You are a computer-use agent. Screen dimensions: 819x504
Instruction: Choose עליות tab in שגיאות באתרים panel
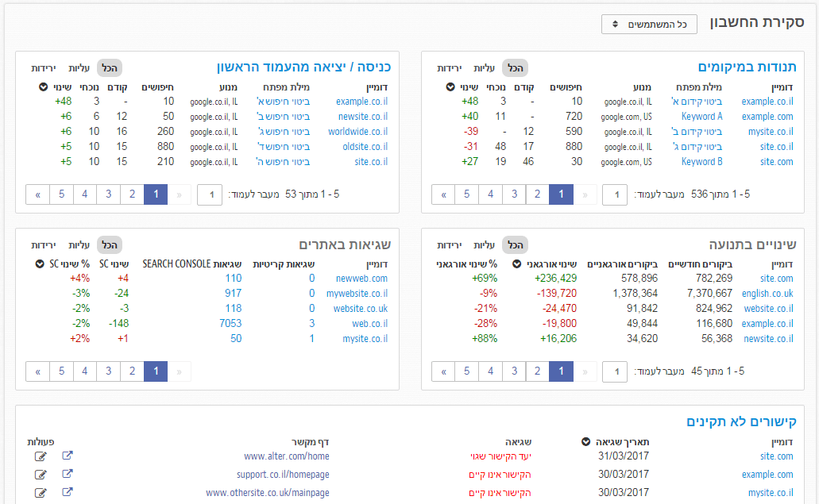[x=79, y=245]
